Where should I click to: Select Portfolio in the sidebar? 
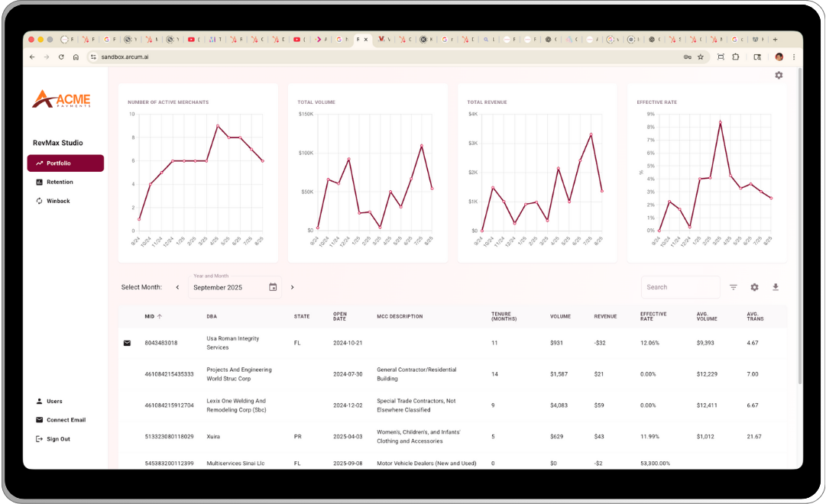coord(66,163)
